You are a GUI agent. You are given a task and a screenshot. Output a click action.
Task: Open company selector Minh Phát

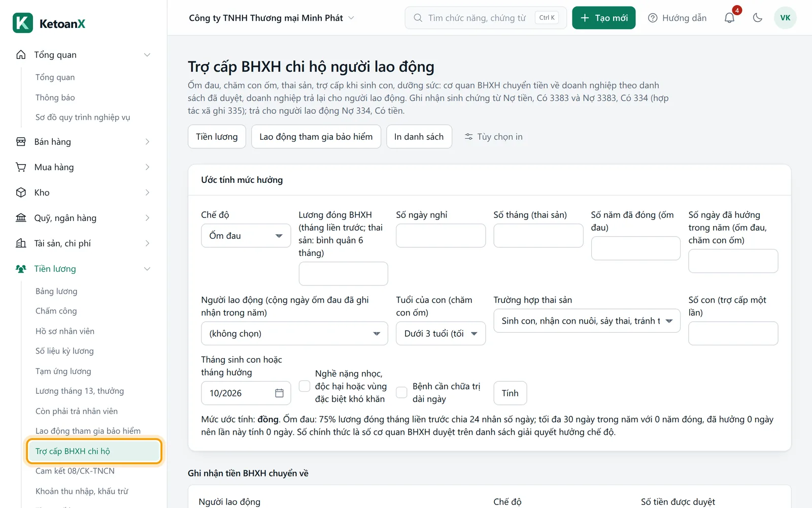272,18
